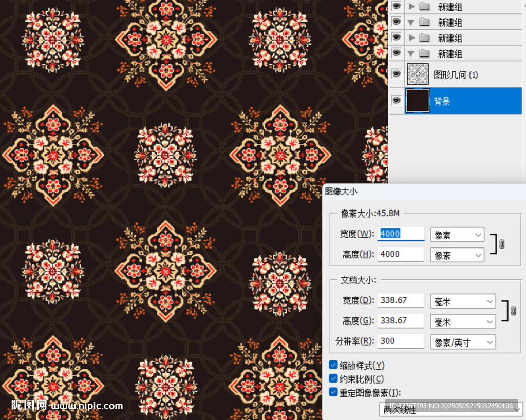Toggle the 重定图像像素 checkbox

(333, 392)
